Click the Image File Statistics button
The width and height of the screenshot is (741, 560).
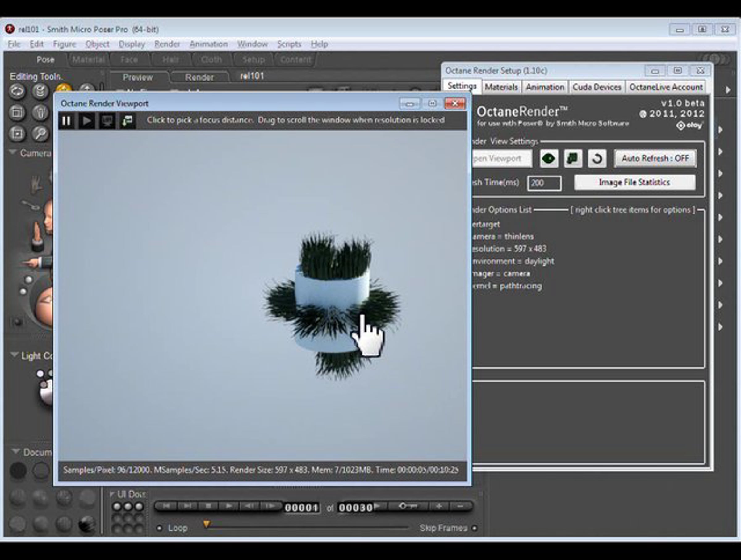click(634, 182)
